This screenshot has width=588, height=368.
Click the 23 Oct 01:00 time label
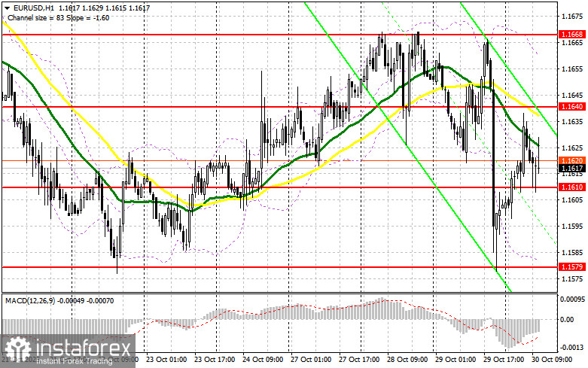pyautogui.click(x=166, y=360)
